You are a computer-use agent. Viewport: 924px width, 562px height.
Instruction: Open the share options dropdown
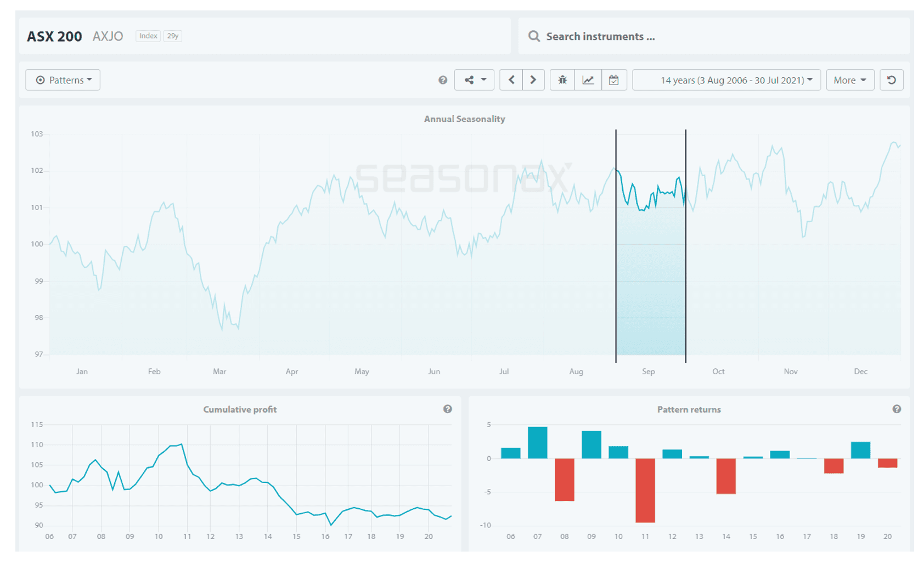[x=474, y=80]
